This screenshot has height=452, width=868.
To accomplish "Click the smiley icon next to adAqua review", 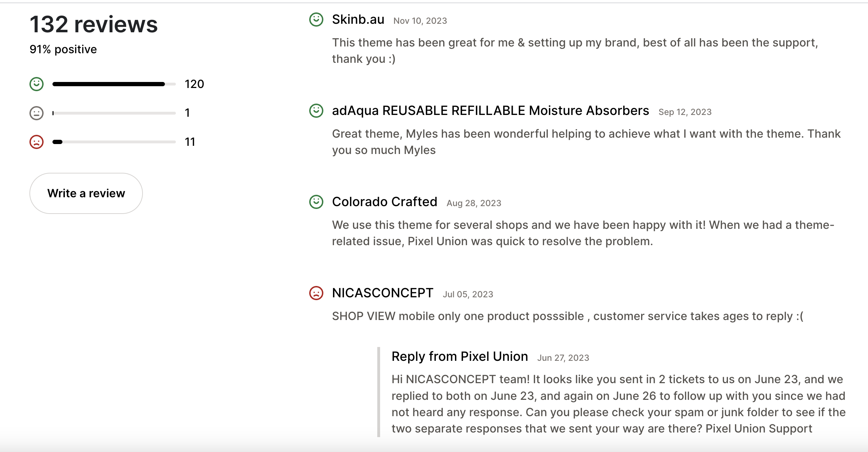I will point(316,110).
